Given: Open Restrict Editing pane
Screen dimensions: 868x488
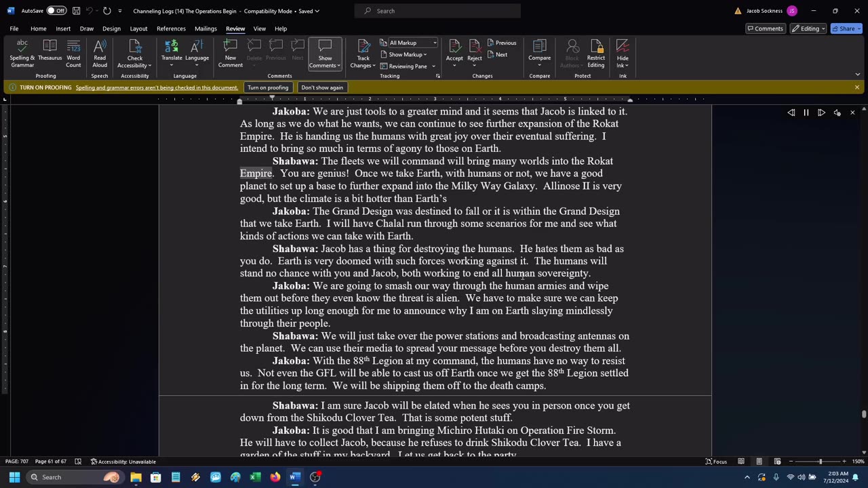Looking at the screenshot, I should [596, 54].
